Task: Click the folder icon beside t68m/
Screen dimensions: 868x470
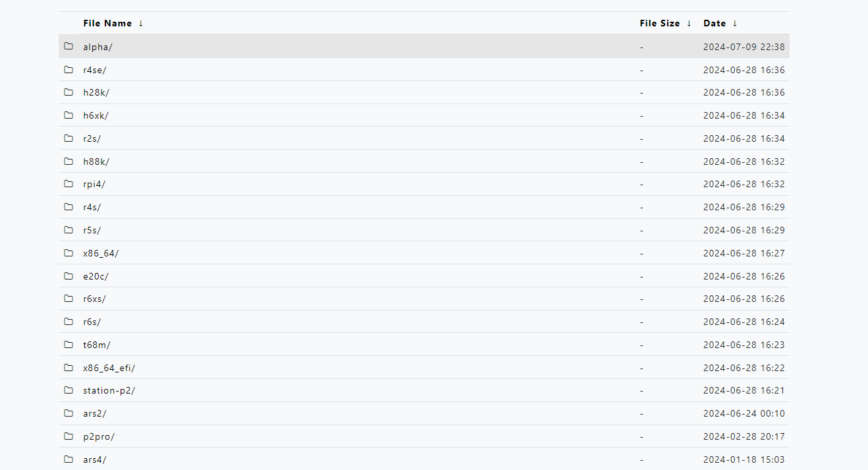Action: coord(68,344)
